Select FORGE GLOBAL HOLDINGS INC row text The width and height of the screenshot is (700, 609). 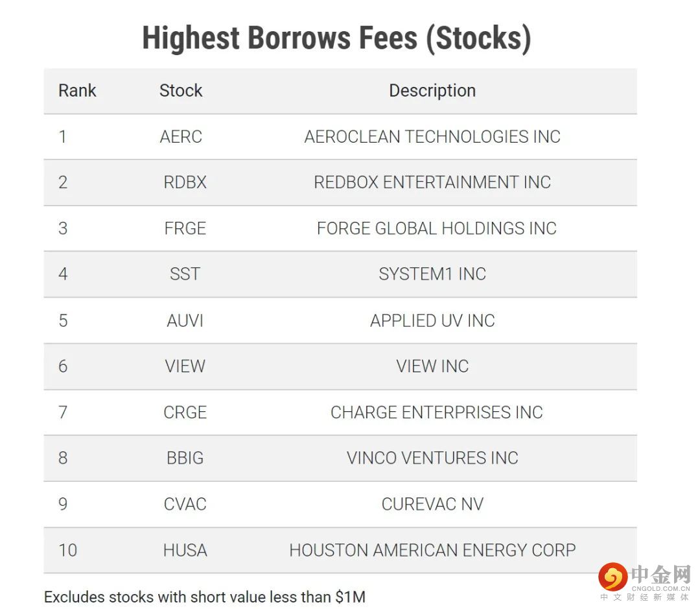(436, 228)
